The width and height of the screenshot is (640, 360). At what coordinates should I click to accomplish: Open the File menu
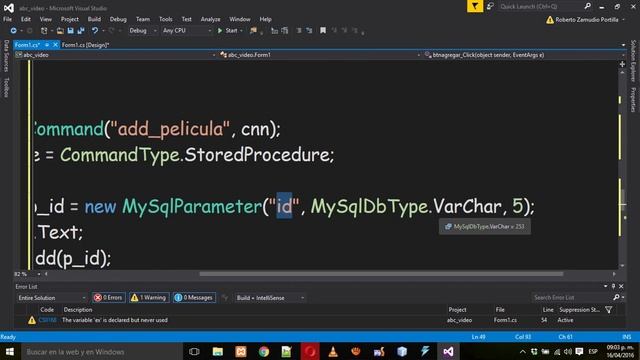(x=7, y=19)
